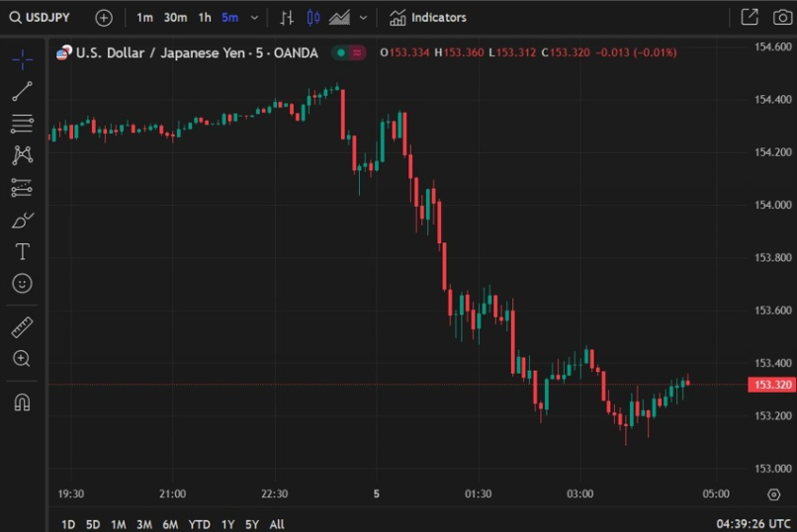797x532 pixels.
Task: Choose the candlestick chart style icon
Action: [x=313, y=18]
